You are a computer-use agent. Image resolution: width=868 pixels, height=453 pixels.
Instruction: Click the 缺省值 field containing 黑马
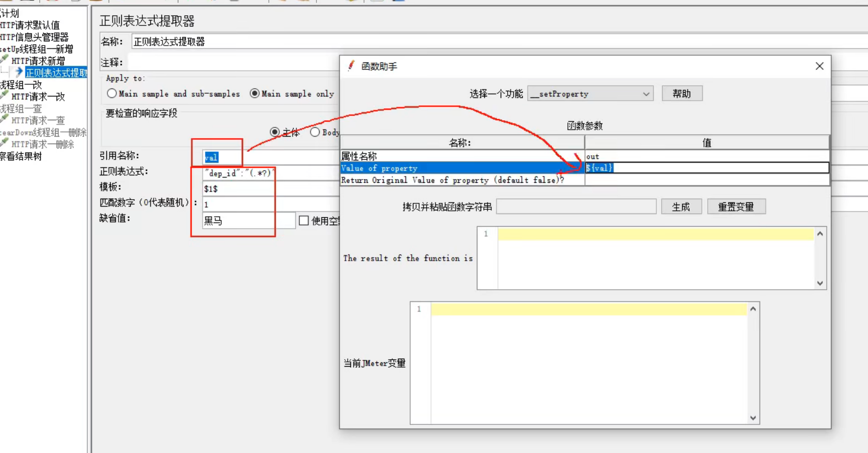[x=249, y=220]
